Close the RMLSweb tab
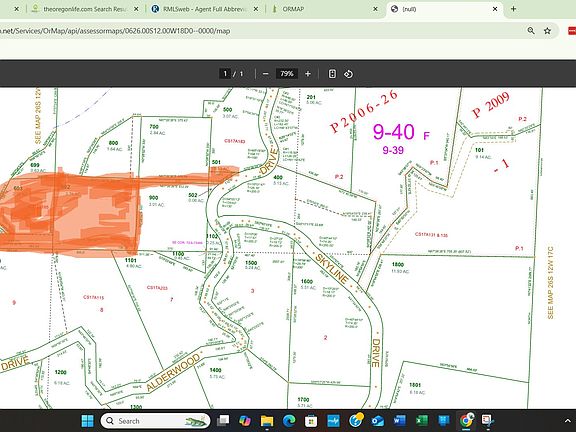The width and height of the screenshot is (576, 432). (256, 9)
